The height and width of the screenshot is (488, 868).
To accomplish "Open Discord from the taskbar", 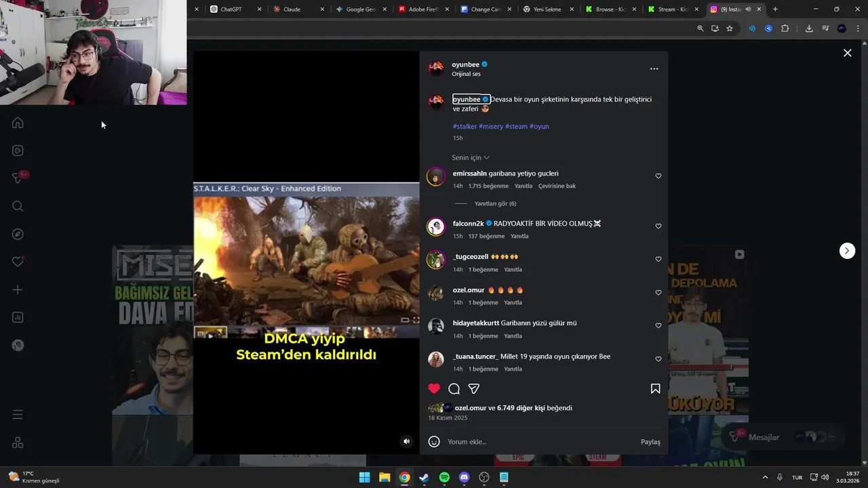I will pos(464,477).
